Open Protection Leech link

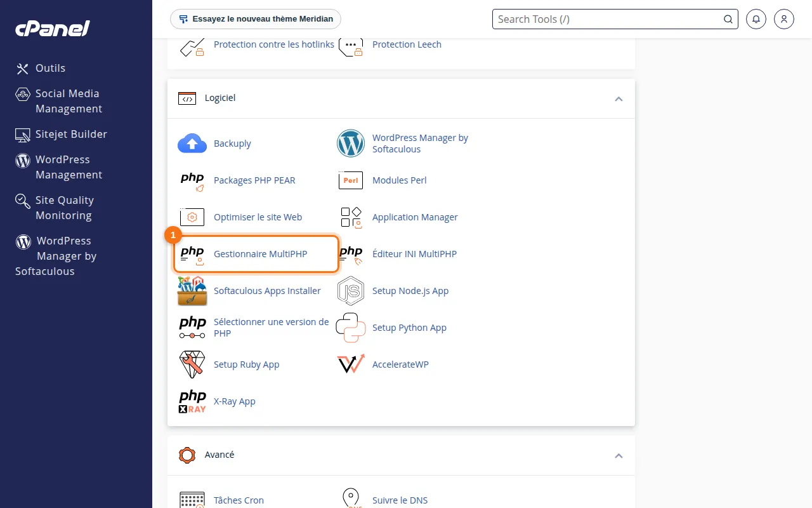[407, 44]
